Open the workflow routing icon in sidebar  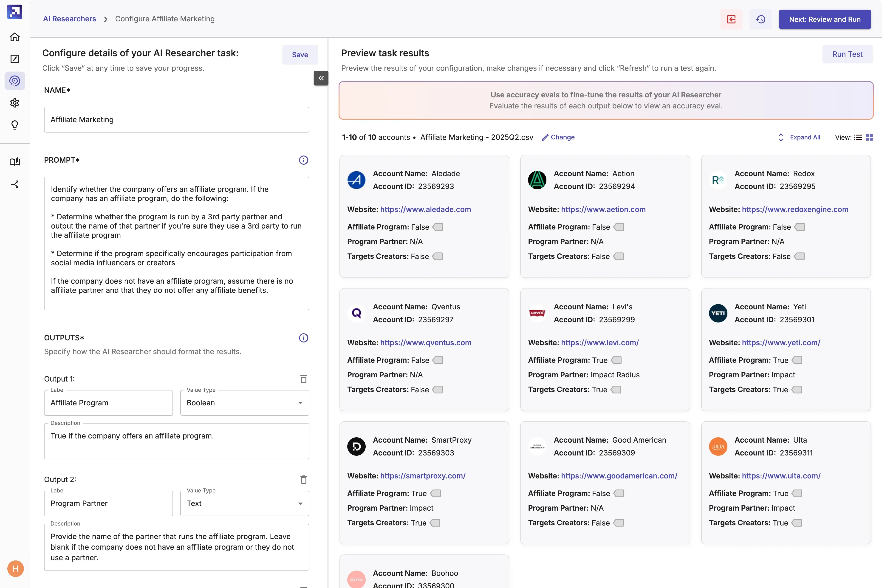[15, 184]
